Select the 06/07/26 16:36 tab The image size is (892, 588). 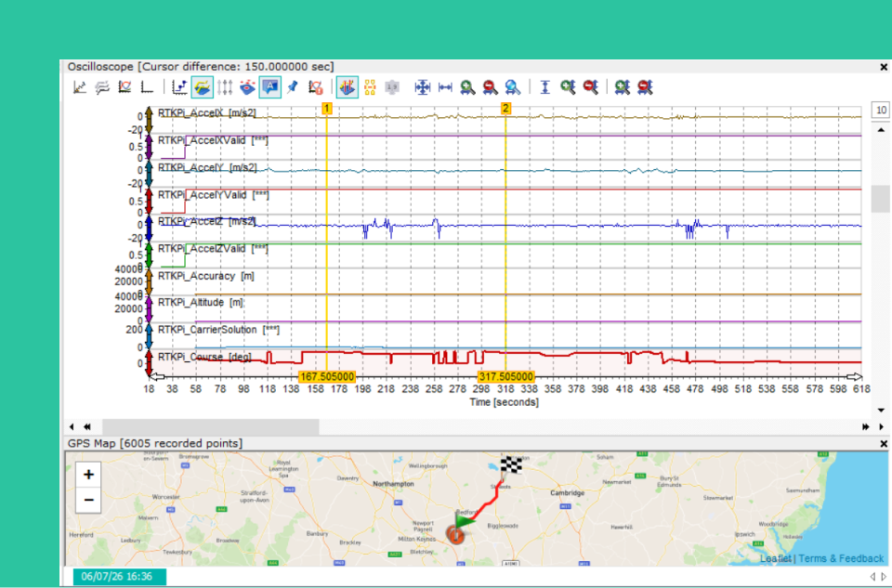tap(120, 577)
